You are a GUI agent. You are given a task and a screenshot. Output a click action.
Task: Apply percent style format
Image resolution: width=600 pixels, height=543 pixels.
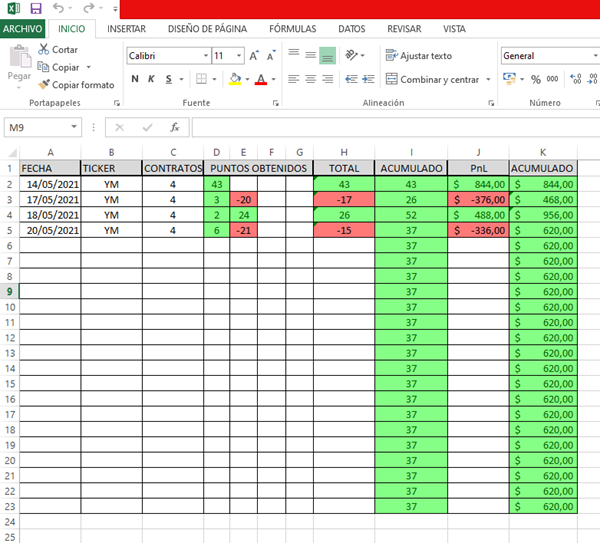536,79
